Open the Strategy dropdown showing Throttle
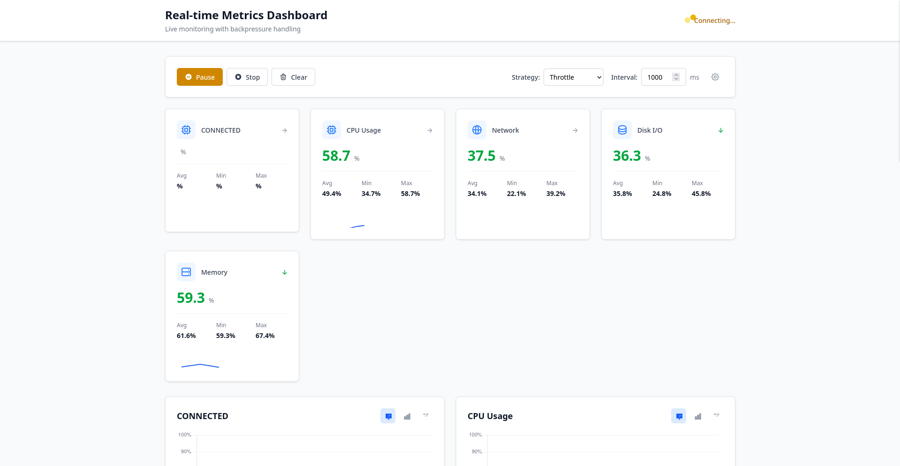900x466 pixels. pyautogui.click(x=573, y=77)
